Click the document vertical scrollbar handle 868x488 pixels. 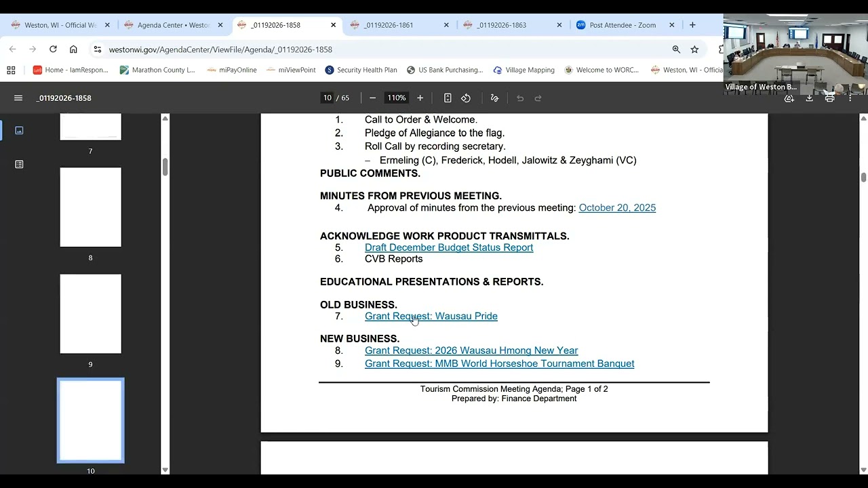pos(863,178)
